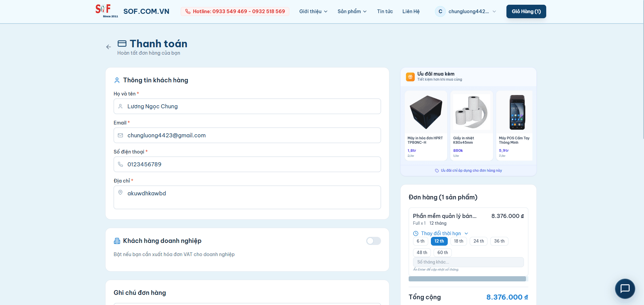The height and width of the screenshot is (305, 644).
Task: Open the chat bubble at bottom right
Action: pos(625,289)
